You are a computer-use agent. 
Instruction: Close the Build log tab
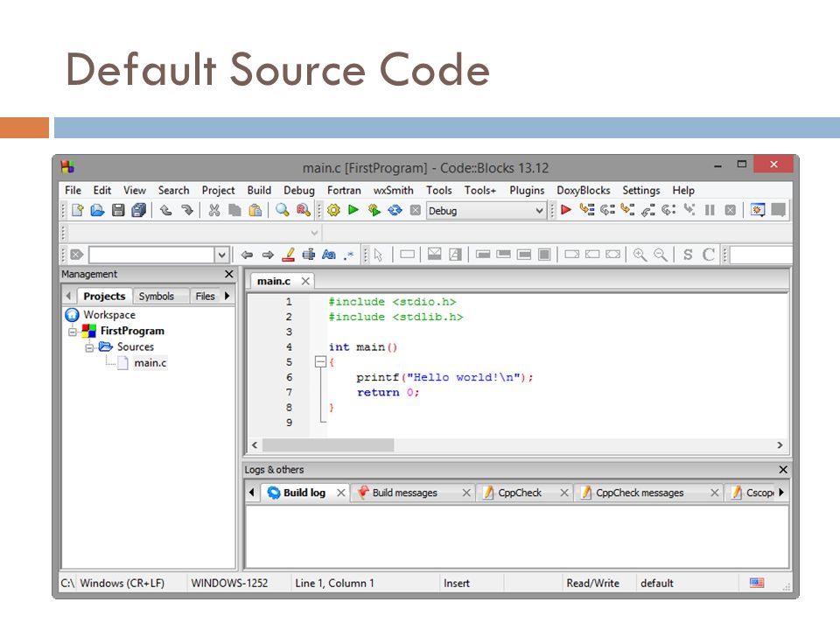pos(340,493)
